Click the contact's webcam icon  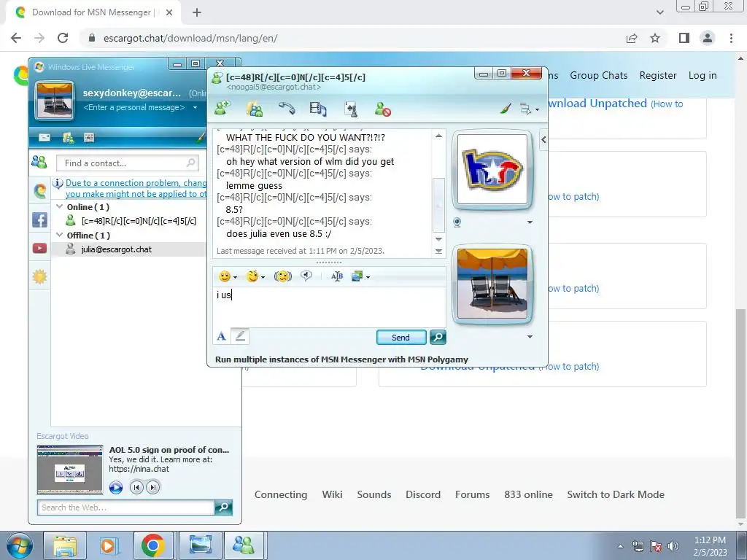457,222
